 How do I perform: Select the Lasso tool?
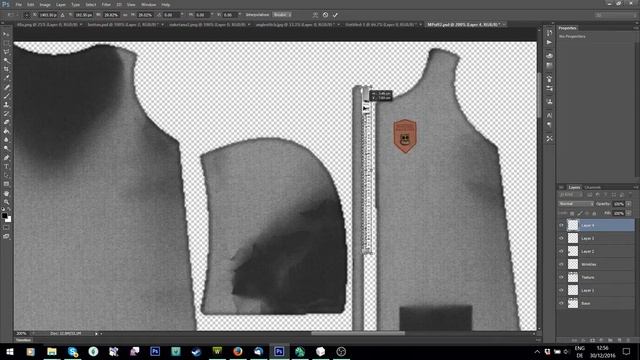pyautogui.click(x=6, y=52)
